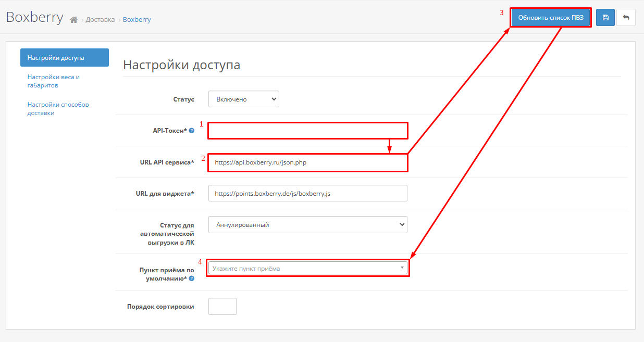Screen dimensions: 644x342
Task: Click the URL для виджета input field
Action: click(308, 193)
